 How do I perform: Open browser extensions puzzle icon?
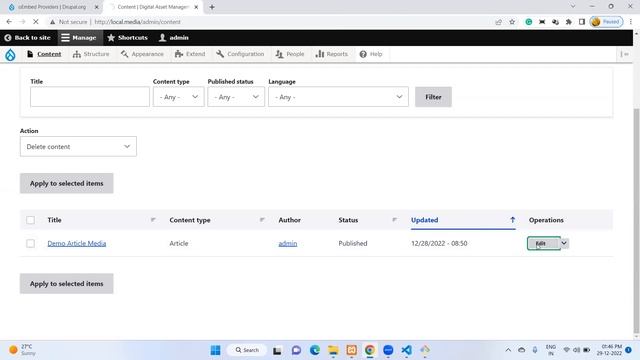[569, 22]
